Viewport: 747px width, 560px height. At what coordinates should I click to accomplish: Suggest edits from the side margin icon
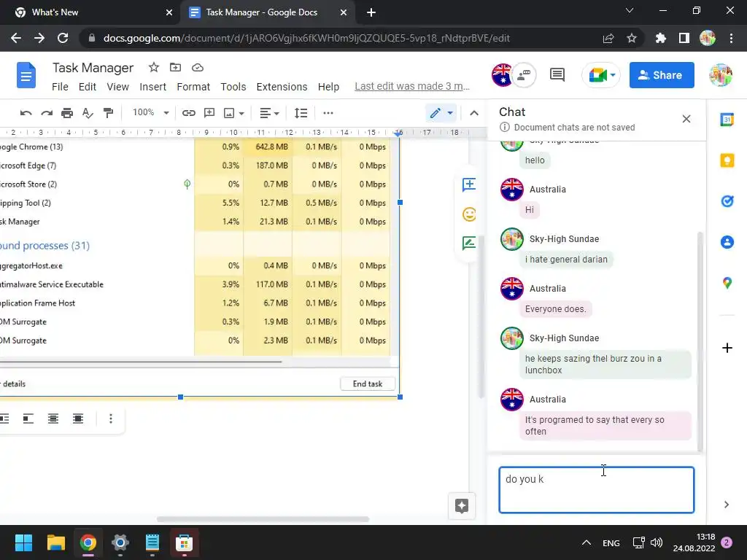[x=469, y=244]
